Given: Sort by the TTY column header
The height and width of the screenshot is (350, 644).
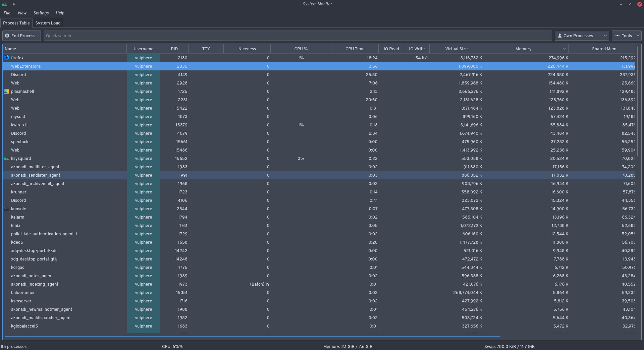Looking at the screenshot, I should coord(206,49).
